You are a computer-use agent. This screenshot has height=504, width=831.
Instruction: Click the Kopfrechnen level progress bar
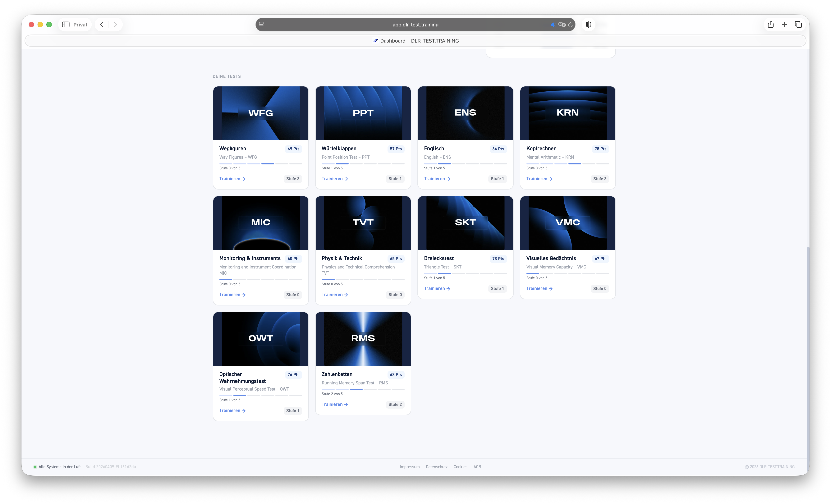[x=568, y=163]
